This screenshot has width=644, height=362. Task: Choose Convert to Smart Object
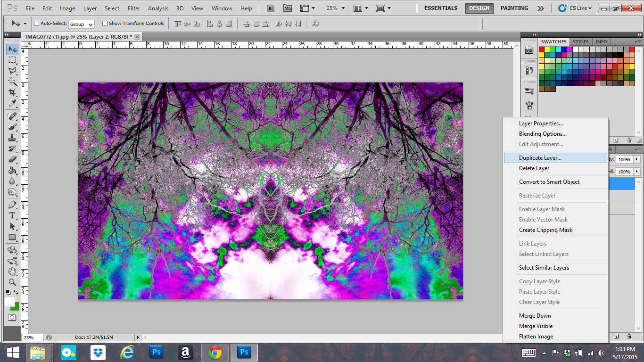coord(555,182)
